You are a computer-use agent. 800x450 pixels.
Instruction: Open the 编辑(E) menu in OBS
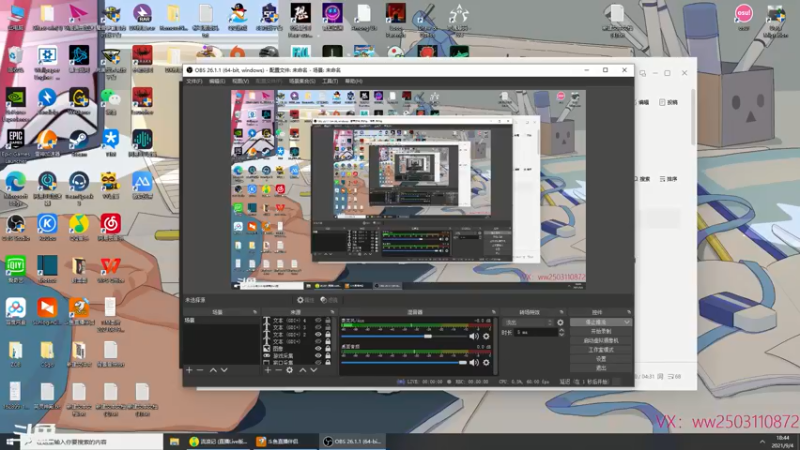[217, 81]
